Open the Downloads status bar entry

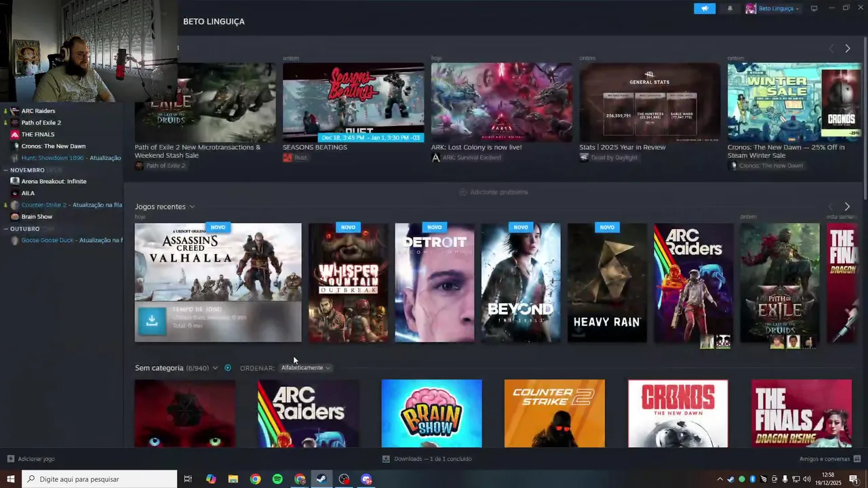tap(427, 459)
